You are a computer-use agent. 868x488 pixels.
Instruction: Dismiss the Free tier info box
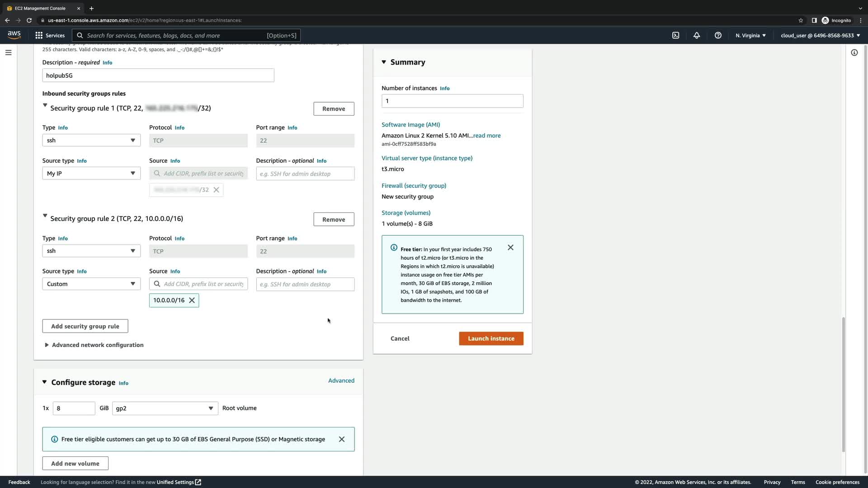point(510,248)
